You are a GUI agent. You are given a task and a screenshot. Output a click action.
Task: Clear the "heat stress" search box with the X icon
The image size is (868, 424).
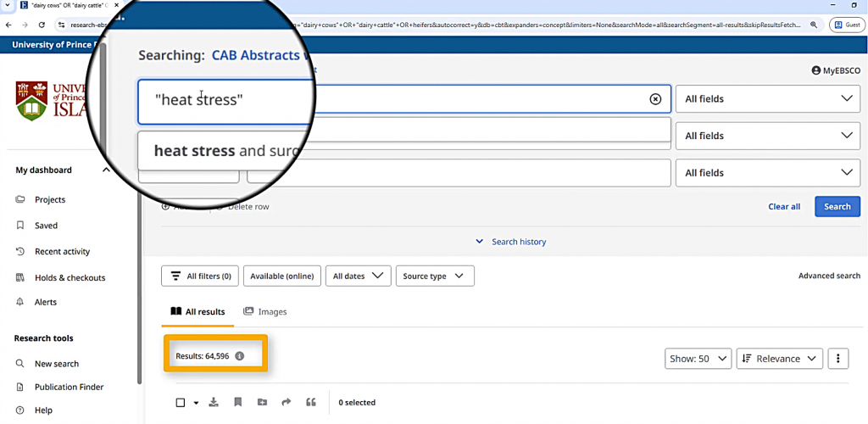click(655, 99)
